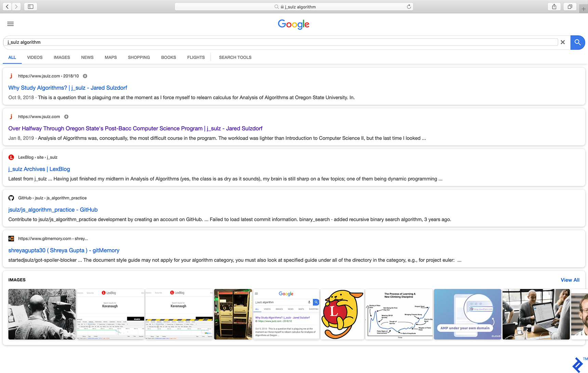Open the AMP under your own domain thumbnail
This screenshot has height=373, width=588.
click(x=468, y=314)
